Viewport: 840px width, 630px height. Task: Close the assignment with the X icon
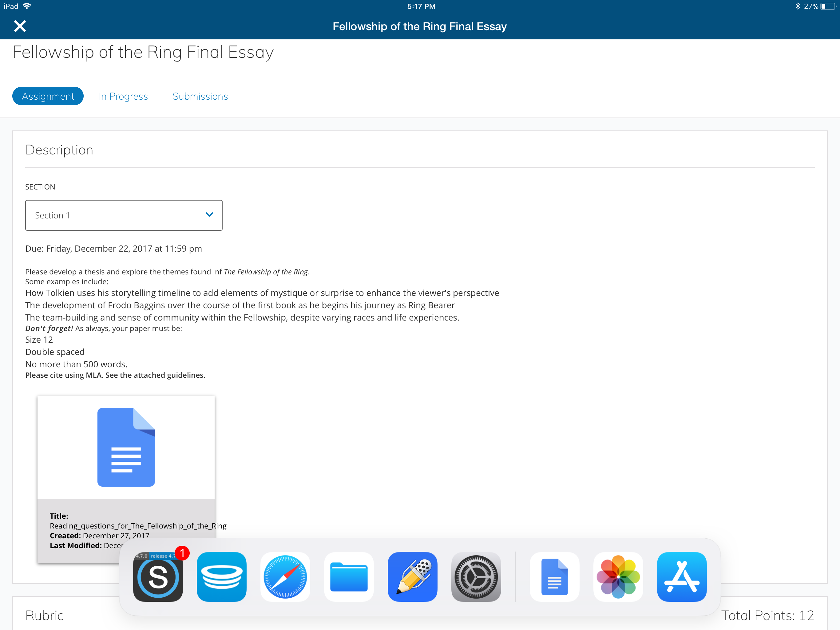pos(20,26)
